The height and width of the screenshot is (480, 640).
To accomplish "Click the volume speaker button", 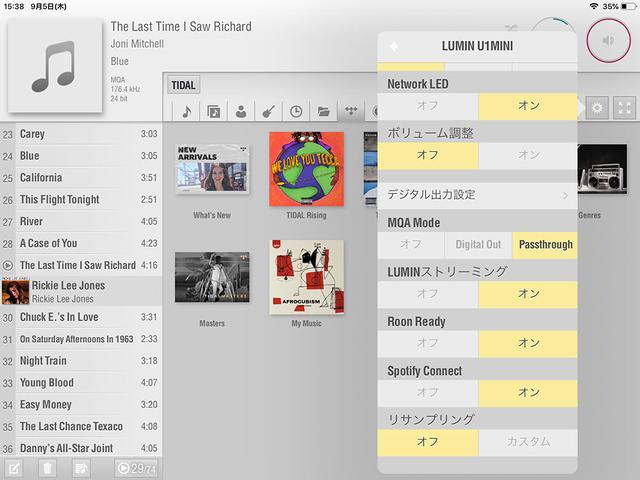I will click(x=609, y=40).
